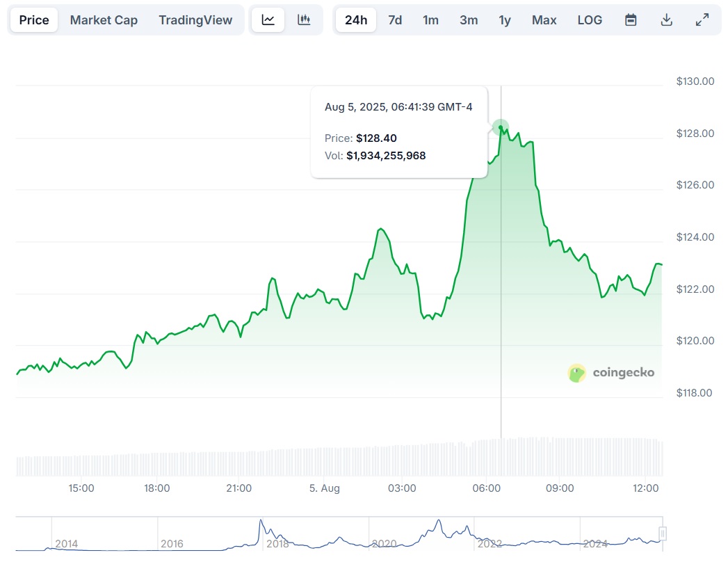Choose the 24h time range

click(355, 20)
